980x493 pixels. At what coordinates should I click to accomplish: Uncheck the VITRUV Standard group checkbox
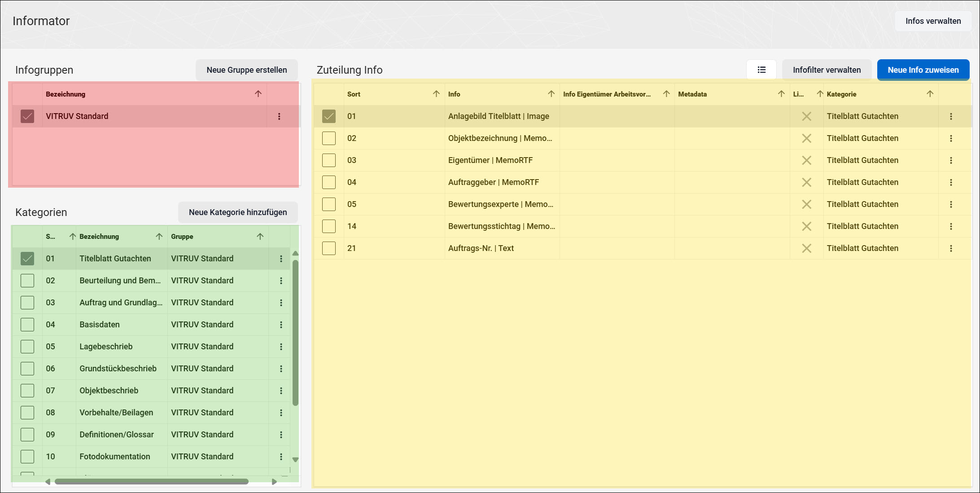tap(27, 116)
